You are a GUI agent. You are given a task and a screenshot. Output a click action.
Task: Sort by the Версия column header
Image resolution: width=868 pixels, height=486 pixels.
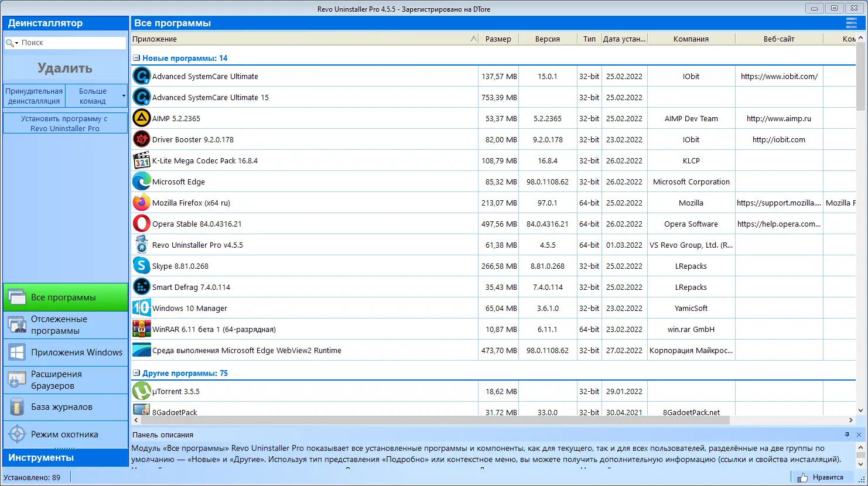tap(548, 39)
